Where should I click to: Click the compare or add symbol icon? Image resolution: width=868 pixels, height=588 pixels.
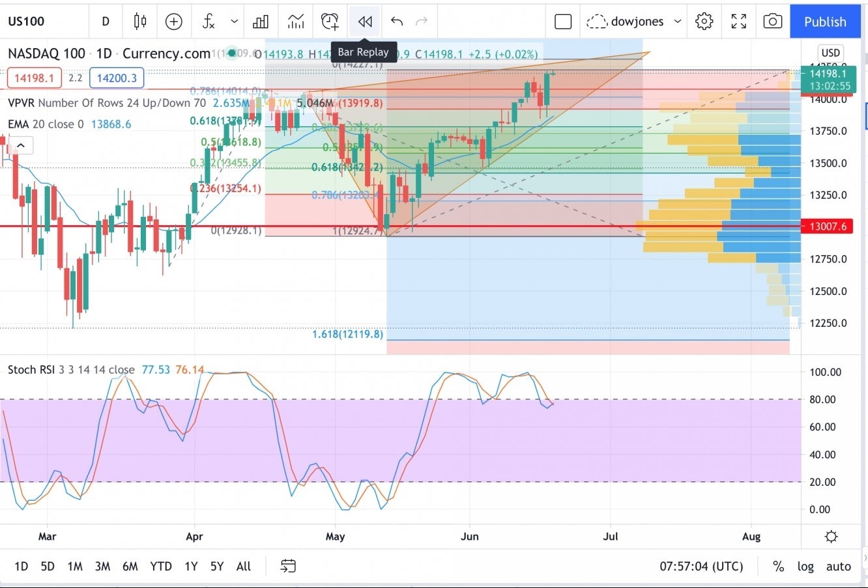[173, 21]
